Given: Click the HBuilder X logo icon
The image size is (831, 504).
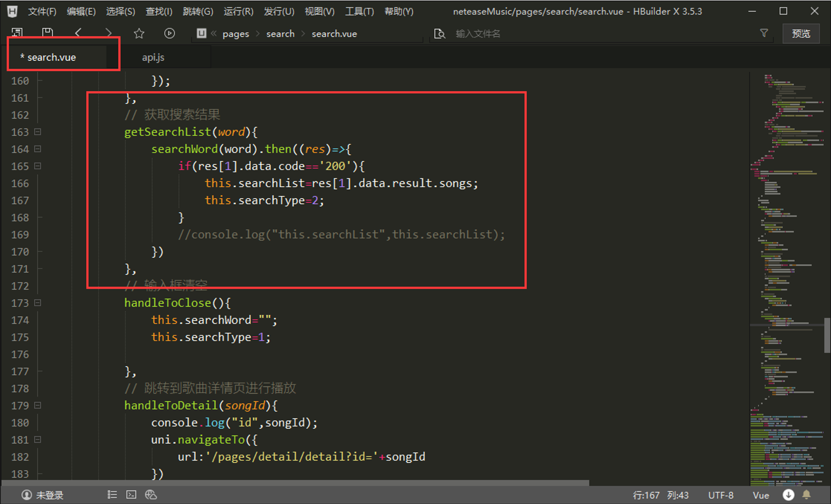Looking at the screenshot, I should pyautogui.click(x=12, y=11).
